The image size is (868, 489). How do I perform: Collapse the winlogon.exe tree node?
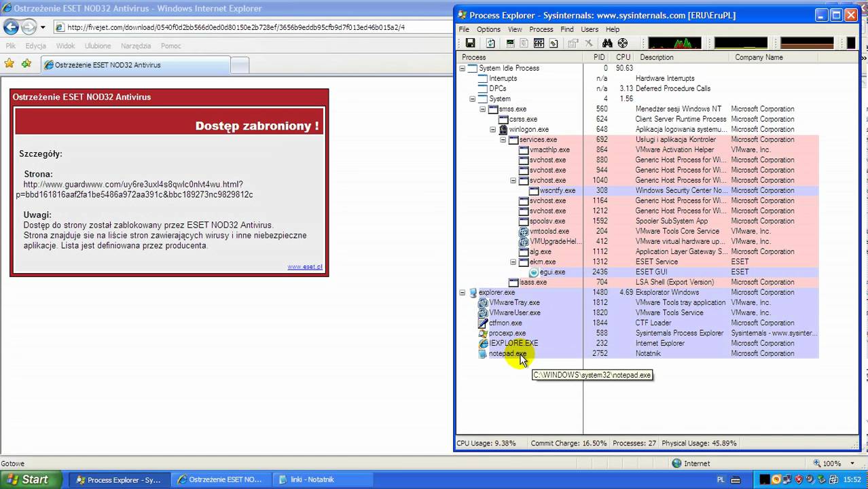493,129
